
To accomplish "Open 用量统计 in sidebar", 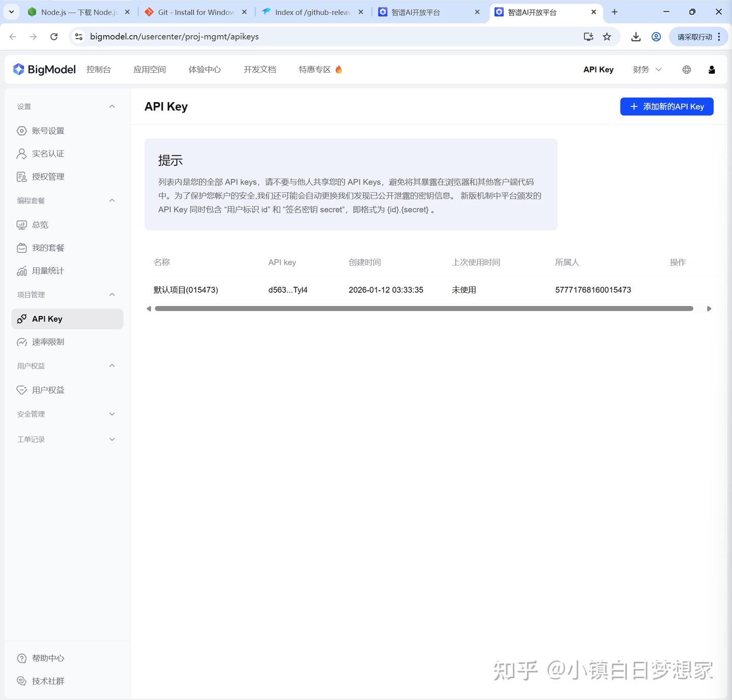I will (x=48, y=271).
